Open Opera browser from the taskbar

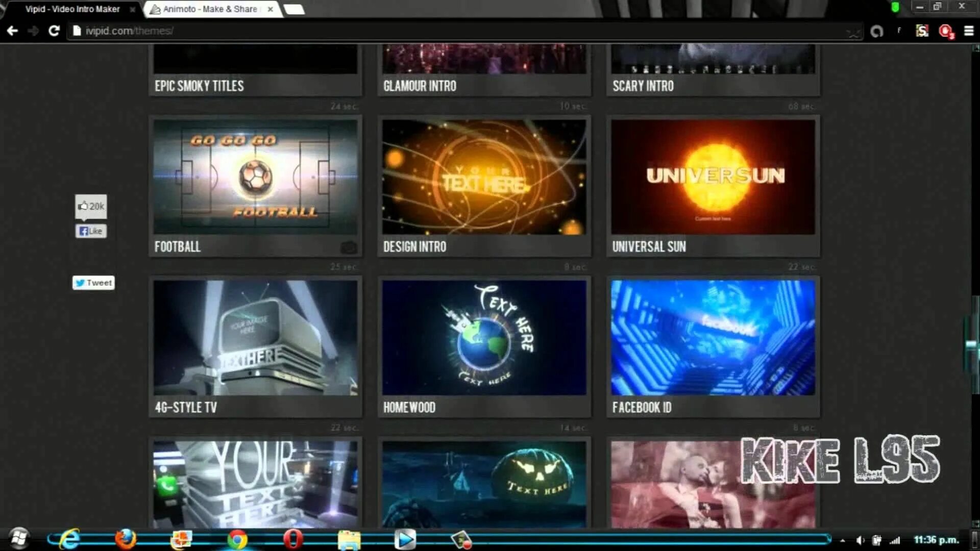[x=293, y=539]
